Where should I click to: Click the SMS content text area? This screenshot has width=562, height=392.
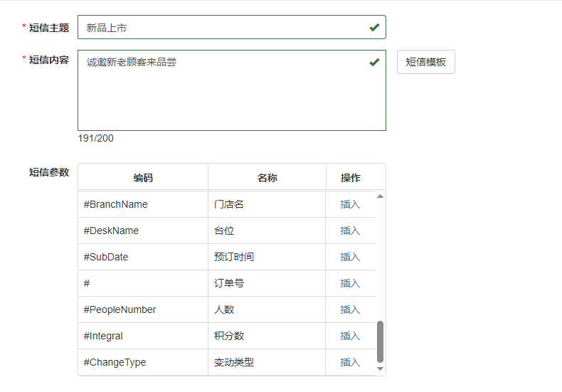click(221, 92)
